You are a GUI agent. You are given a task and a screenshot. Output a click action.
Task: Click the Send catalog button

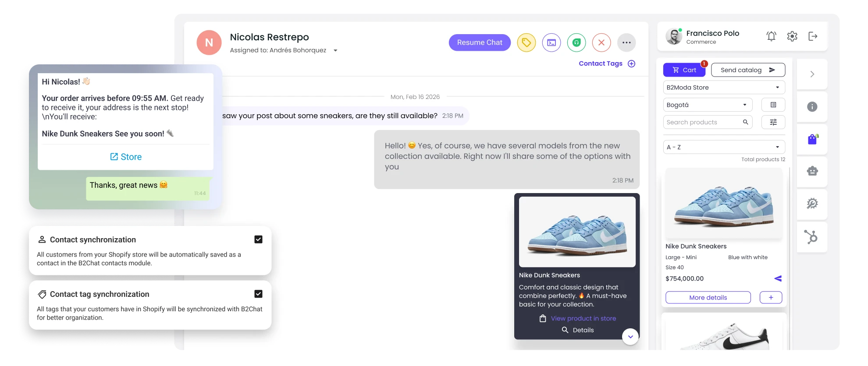748,70
